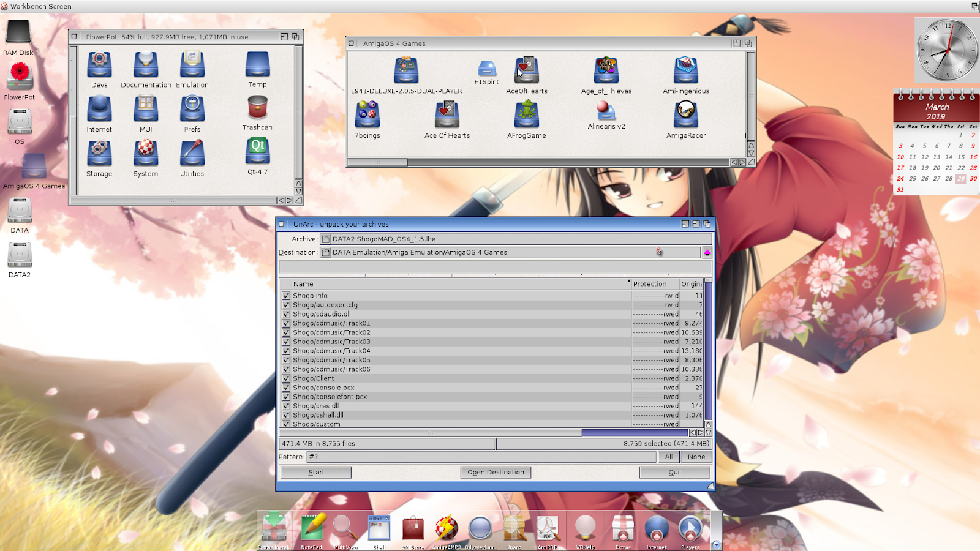The image size is (980, 551).
Task: Uncheck Shogo/autoexec.cfg in the archive list
Action: point(286,305)
